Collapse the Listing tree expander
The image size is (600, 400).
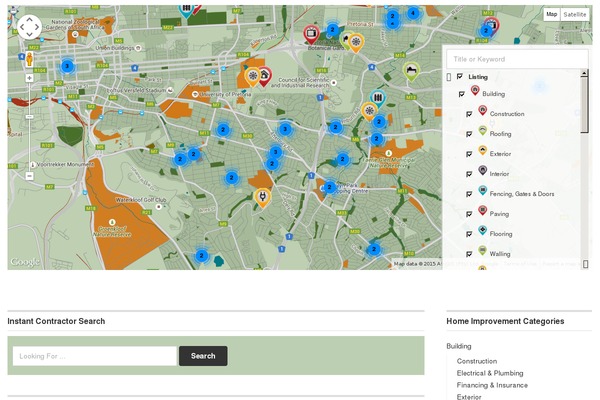(x=449, y=77)
